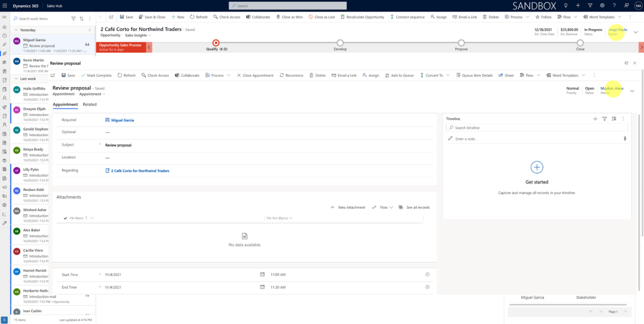644x324 pixels.
Task: Collapse the Yesterday group in the work list
Action: [x=16, y=30]
